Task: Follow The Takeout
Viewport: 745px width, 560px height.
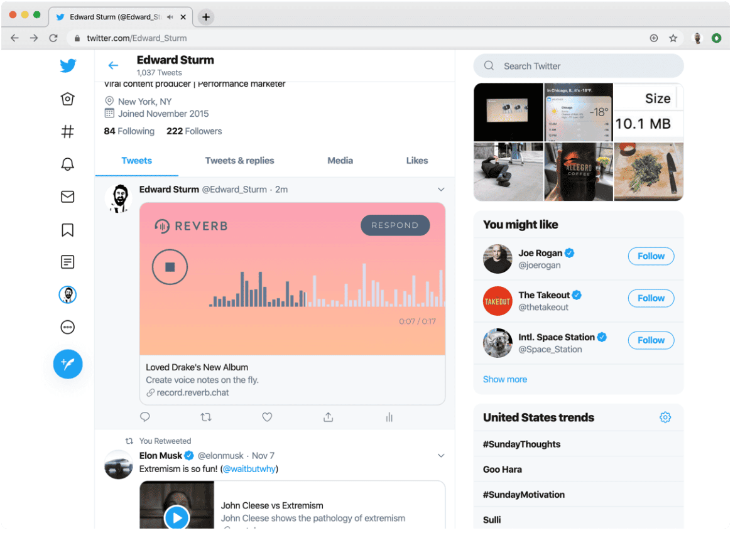Action: coord(651,298)
